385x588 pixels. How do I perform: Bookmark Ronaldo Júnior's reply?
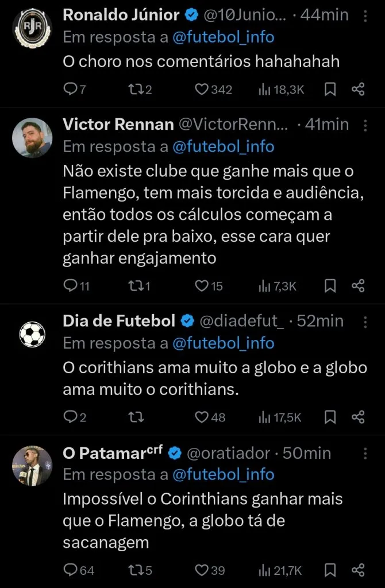click(x=330, y=89)
